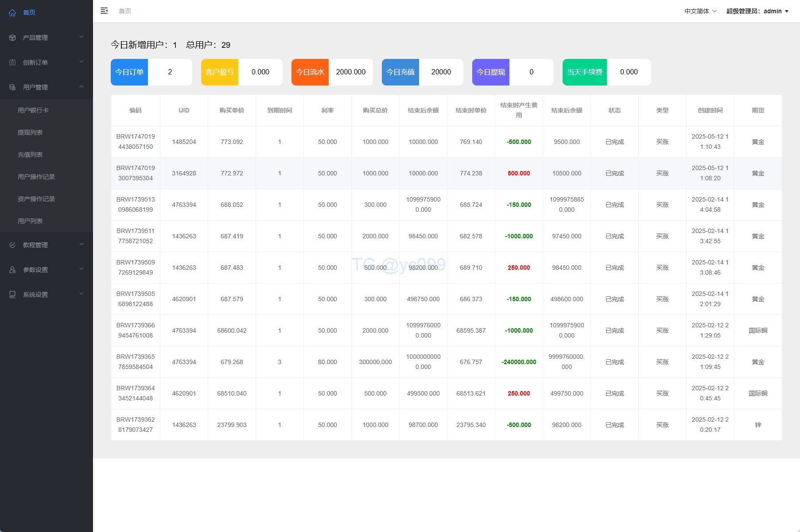The image size is (800, 532).
Task: Click the innovation orders list icon
Action: (12, 62)
